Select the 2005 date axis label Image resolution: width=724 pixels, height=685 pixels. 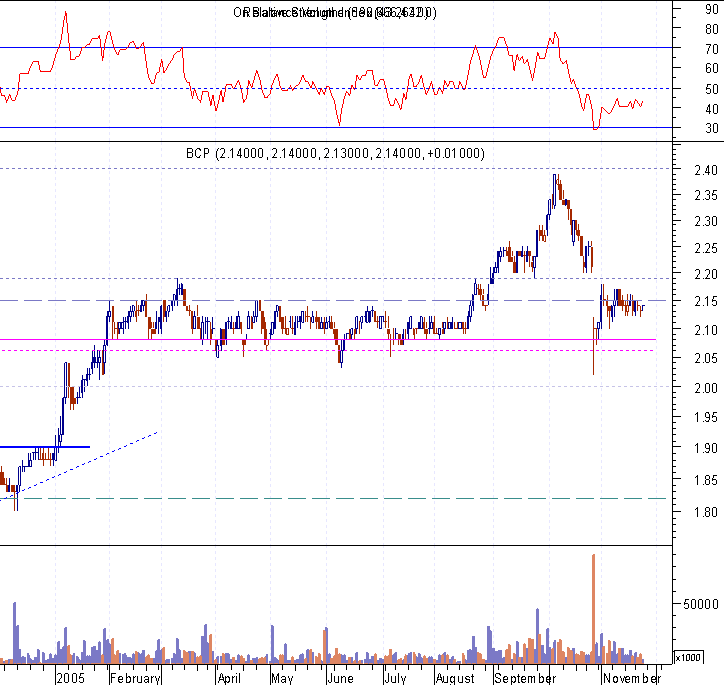pos(71,678)
